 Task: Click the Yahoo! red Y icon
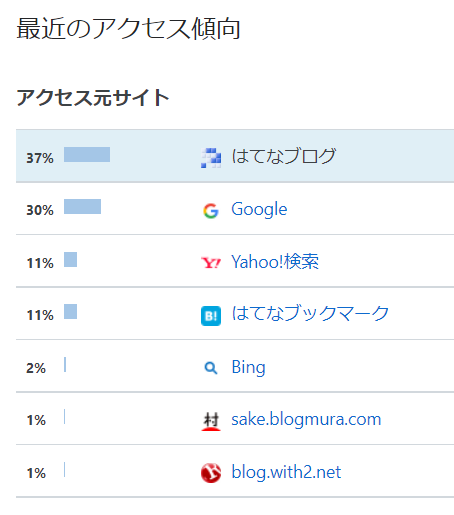tap(211, 263)
